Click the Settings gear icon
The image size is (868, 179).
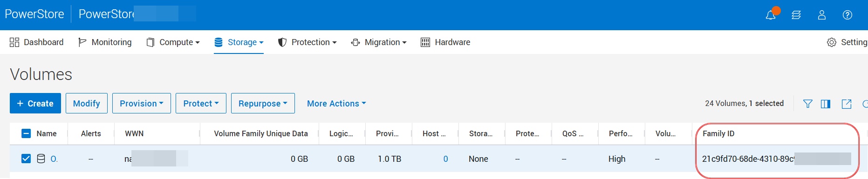[x=832, y=42]
